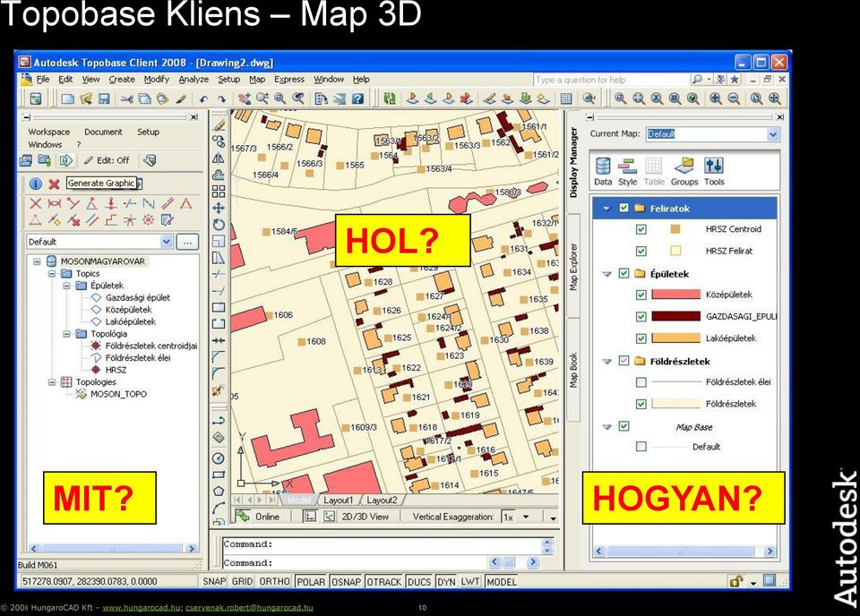The image size is (860, 616).
Task: Select the Rotate tool in vertical toolbar
Action: [219, 225]
